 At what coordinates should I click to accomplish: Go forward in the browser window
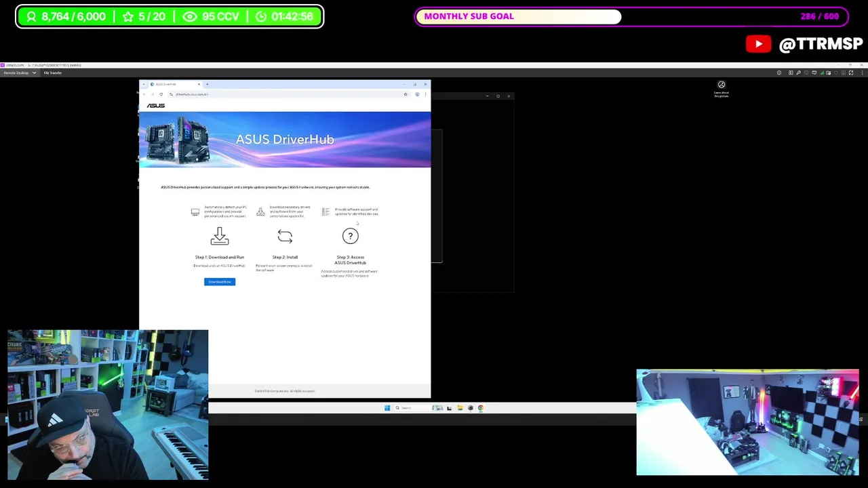pos(153,94)
